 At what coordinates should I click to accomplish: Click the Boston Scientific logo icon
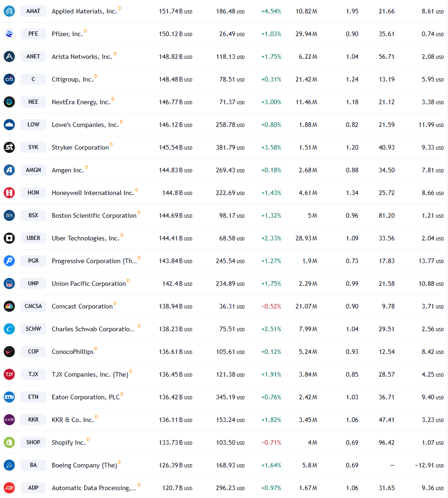pyautogui.click(x=9, y=215)
